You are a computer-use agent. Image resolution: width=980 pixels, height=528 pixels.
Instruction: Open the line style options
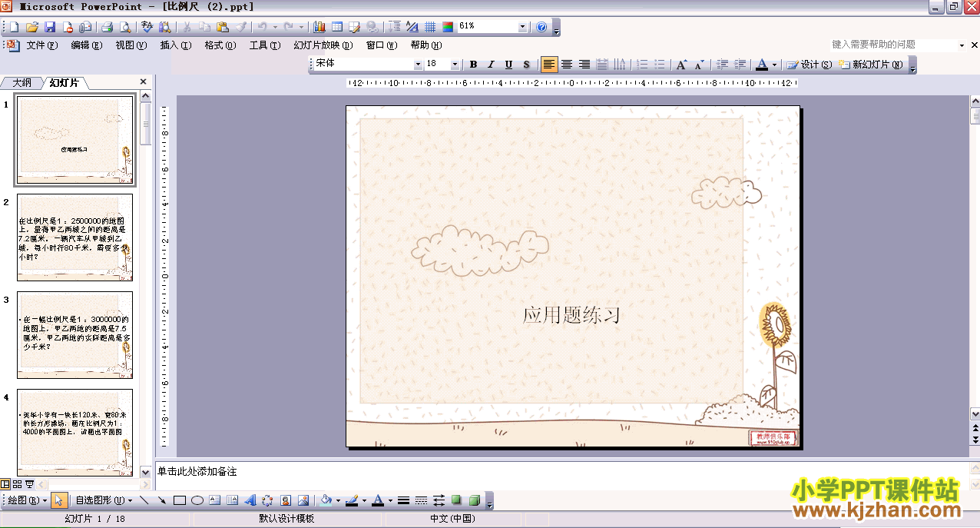(x=403, y=500)
